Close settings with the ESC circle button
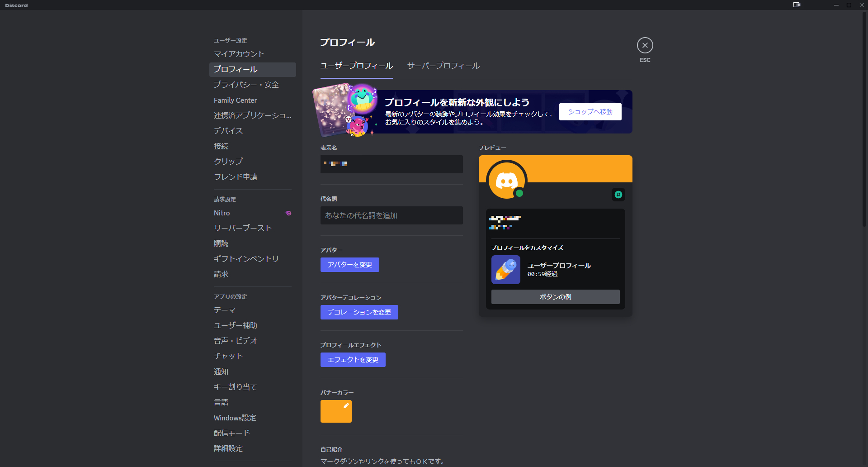This screenshot has width=868, height=467. click(645, 45)
